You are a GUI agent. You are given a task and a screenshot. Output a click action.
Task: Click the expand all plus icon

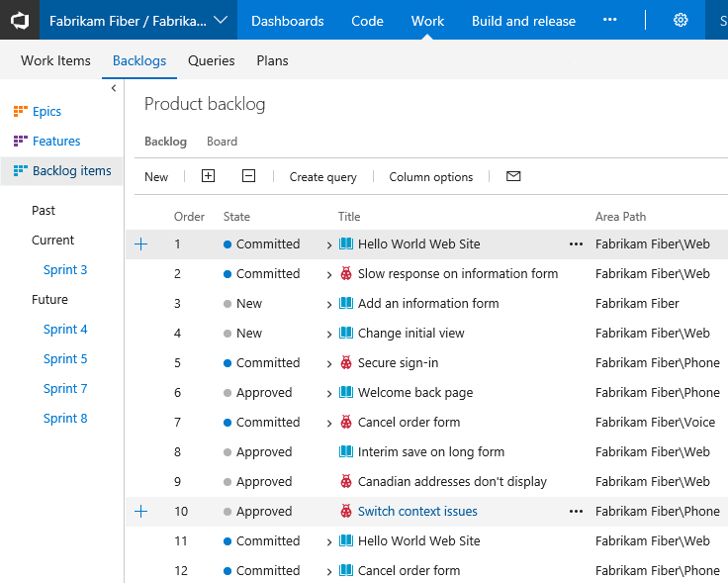[x=208, y=176]
